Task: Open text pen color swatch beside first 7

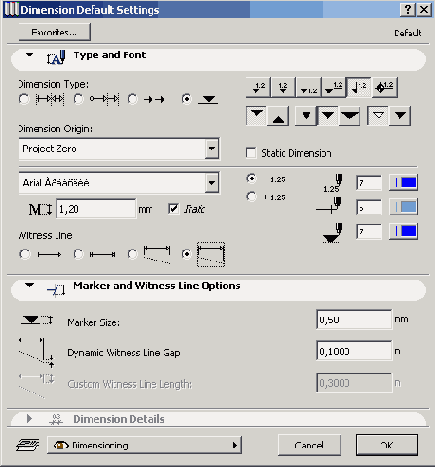Action: pos(404,183)
